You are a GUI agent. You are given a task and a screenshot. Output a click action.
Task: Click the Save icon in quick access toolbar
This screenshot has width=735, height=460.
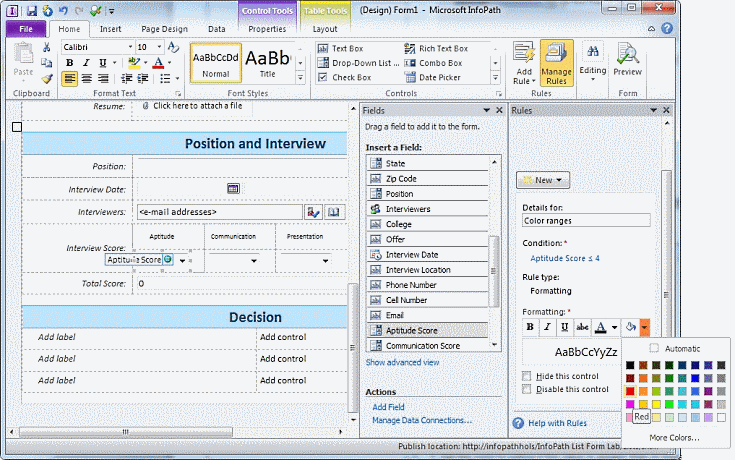(32, 10)
